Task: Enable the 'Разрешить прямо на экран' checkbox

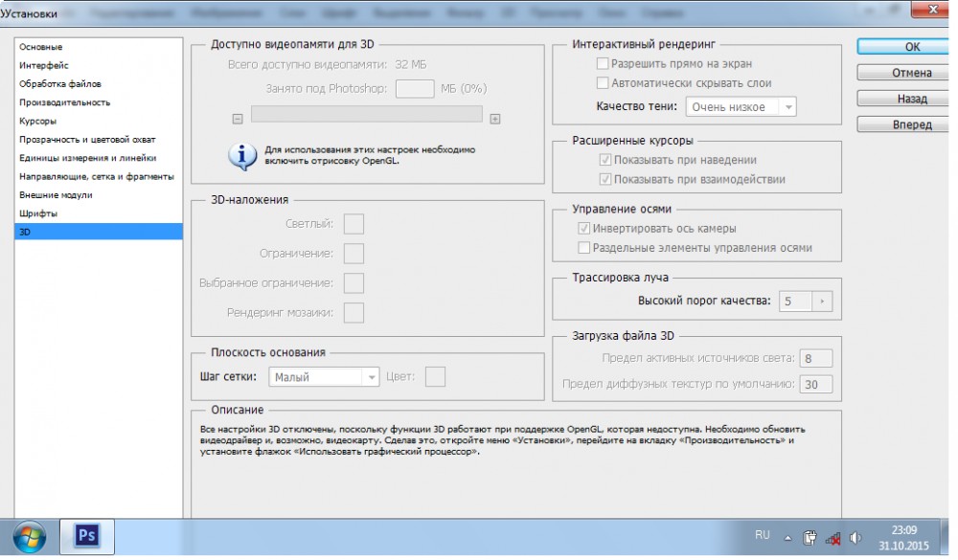Action: tap(603, 64)
